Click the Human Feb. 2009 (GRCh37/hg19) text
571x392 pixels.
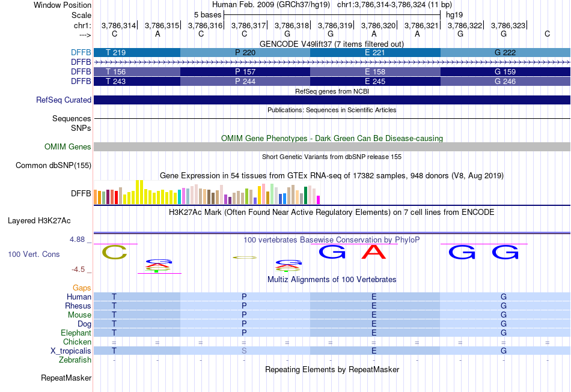pos(271,5)
